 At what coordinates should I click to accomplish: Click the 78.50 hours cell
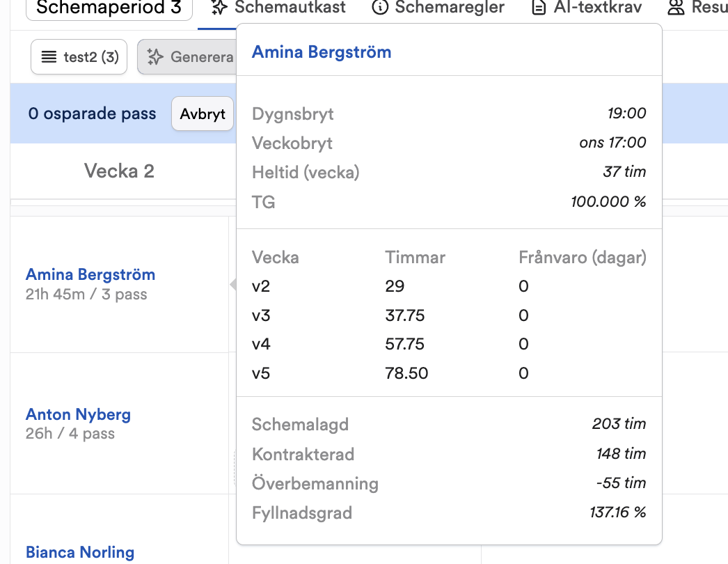(406, 373)
